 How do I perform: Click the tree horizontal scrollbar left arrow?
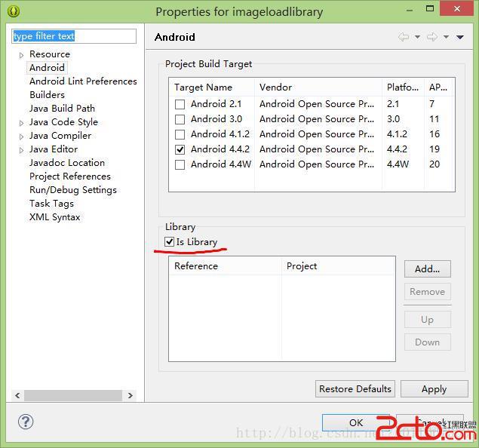[17, 395]
